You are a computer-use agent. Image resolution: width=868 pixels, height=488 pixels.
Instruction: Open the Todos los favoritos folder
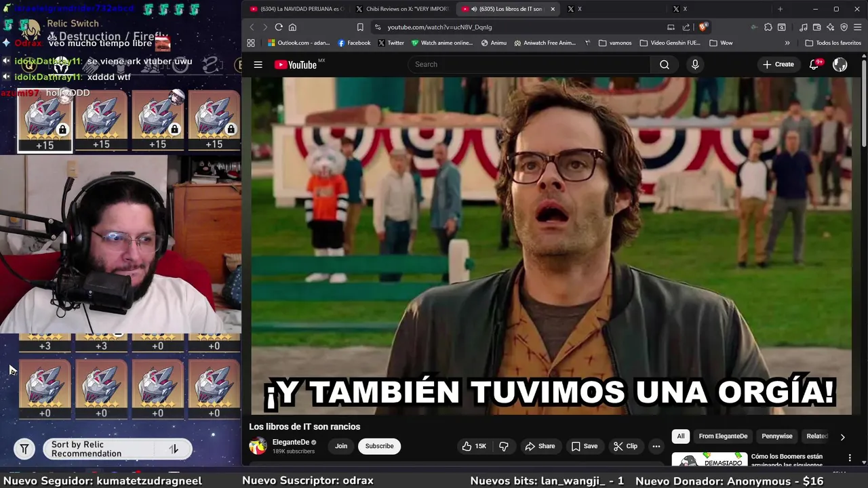[x=833, y=43]
